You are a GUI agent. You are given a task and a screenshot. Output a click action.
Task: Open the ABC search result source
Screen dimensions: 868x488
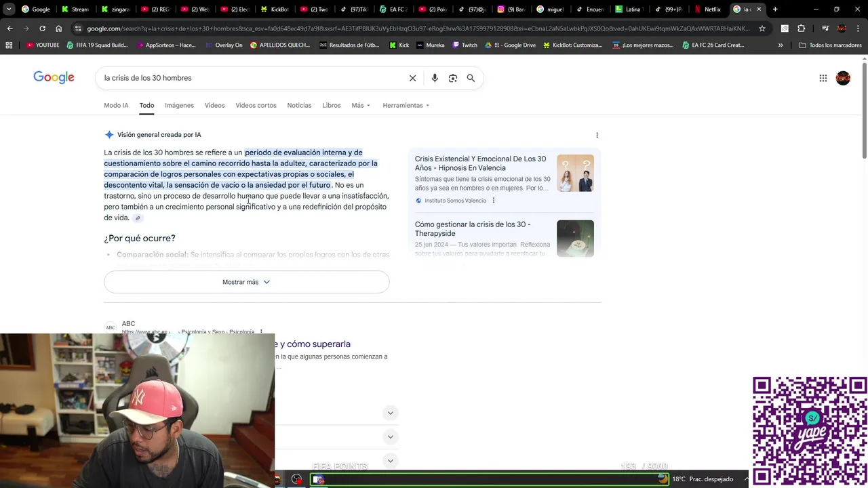pyautogui.click(x=128, y=324)
